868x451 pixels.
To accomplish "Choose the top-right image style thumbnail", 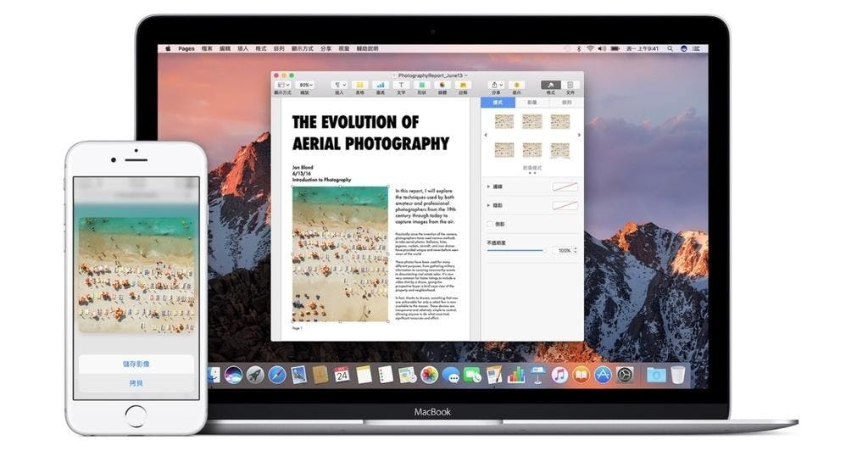I will click(x=560, y=121).
